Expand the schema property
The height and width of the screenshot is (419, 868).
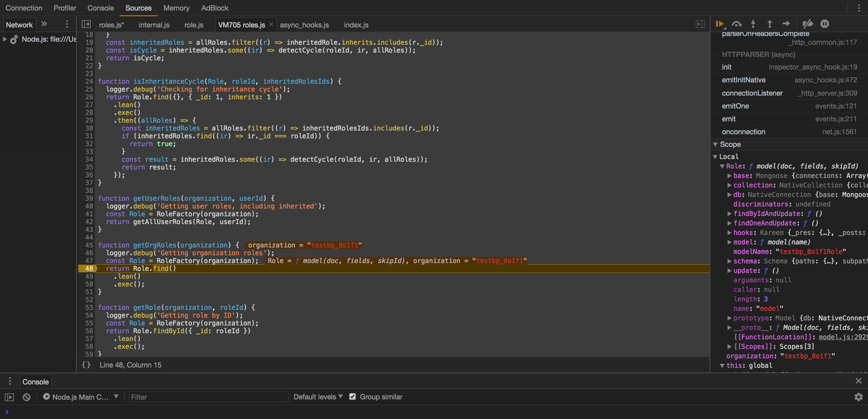(x=729, y=261)
